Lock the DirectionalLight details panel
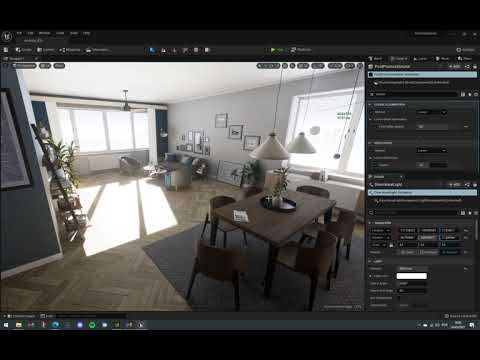This screenshot has height=360, width=480. (x=475, y=184)
